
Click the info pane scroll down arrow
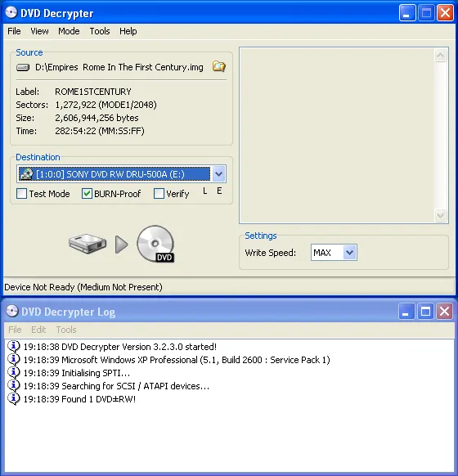(440, 216)
